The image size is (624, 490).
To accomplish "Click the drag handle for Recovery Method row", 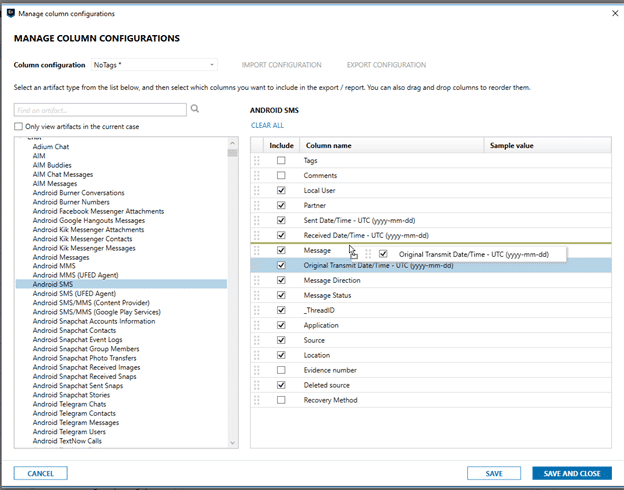I will [257, 400].
